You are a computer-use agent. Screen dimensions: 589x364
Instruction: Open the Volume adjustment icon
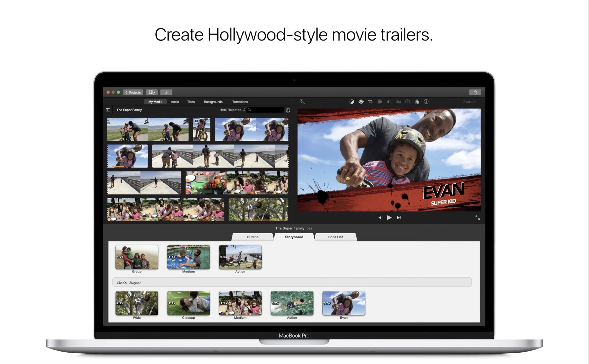coord(389,102)
